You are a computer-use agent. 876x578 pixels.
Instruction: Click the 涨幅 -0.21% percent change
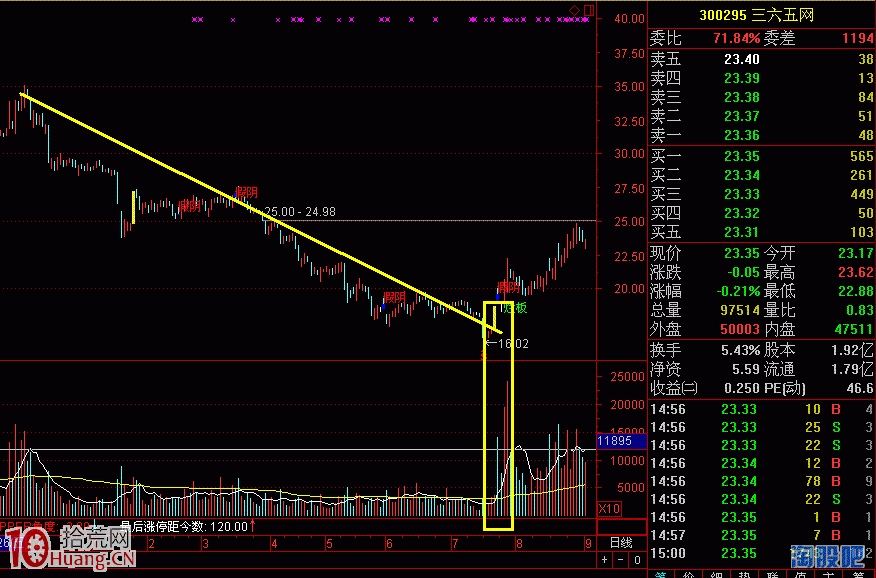[738, 291]
